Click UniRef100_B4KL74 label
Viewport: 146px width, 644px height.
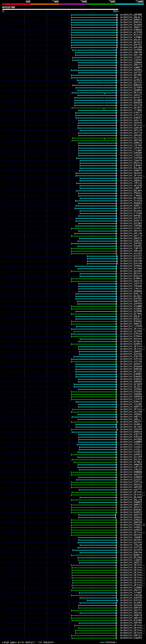coord(131,294)
